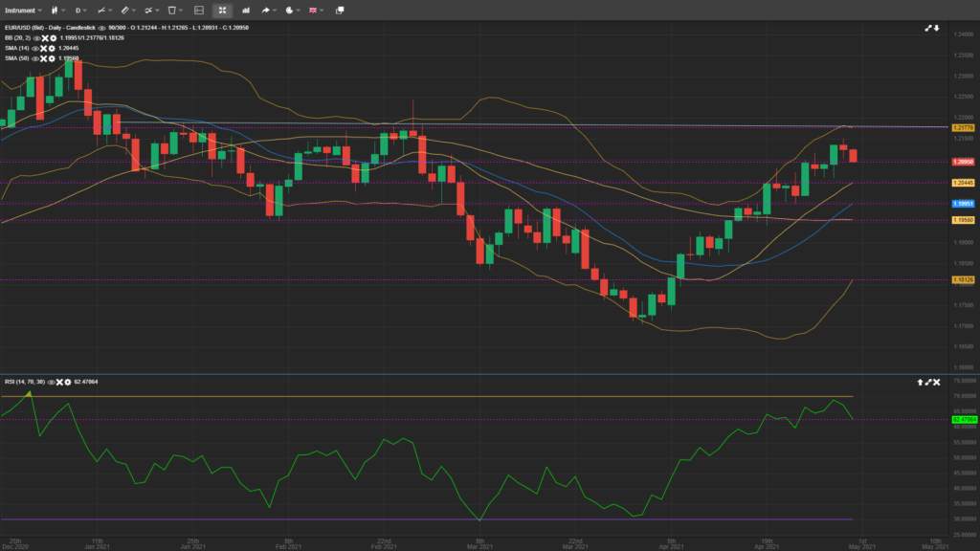Image resolution: width=980 pixels, height=551 pixels.
Task: Open the color theme palette dropdown
Action: [x=292, y=10]
